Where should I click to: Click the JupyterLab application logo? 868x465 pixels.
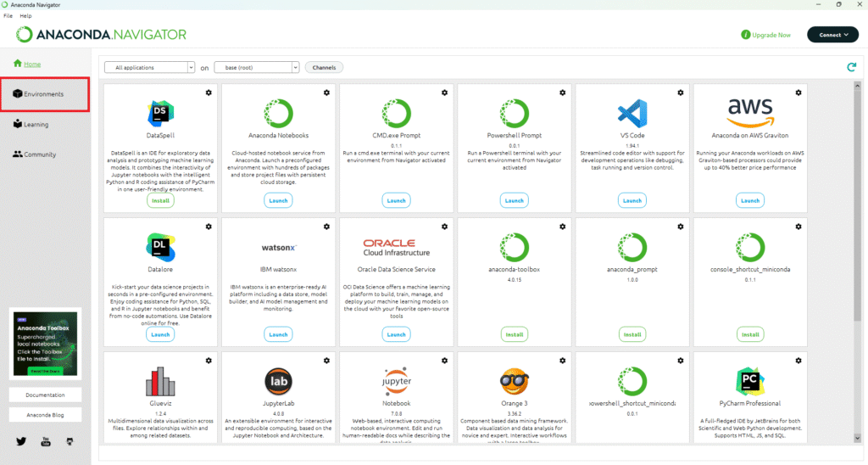click(278, 381)
